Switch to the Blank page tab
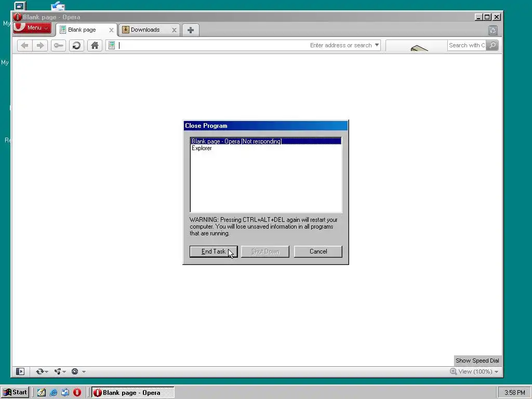This screenshot has width=532, height=399. tap(82, 30)
